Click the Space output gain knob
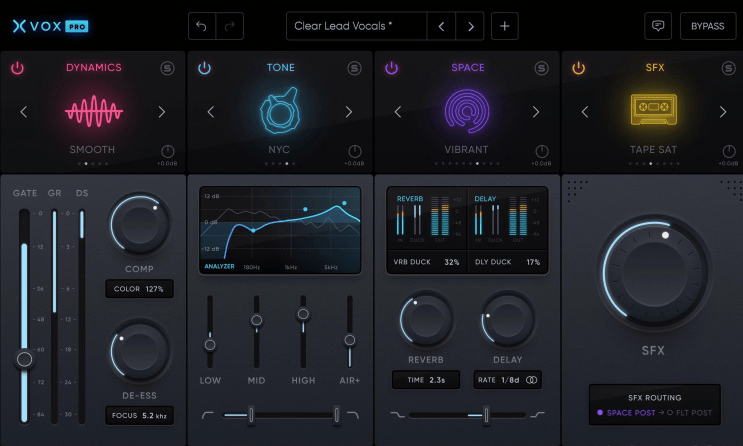Viewport: 743px width, 446px height. pos(542,151)
